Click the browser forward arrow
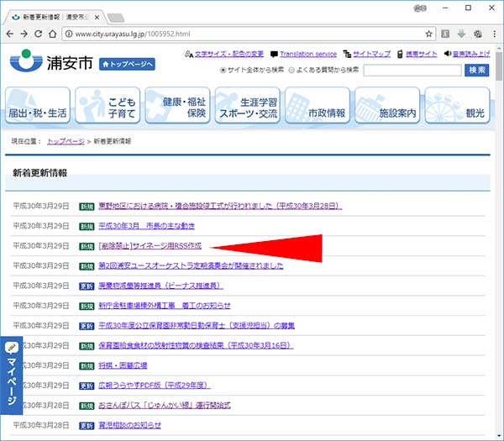504x441 pixels. coord(29,34)
